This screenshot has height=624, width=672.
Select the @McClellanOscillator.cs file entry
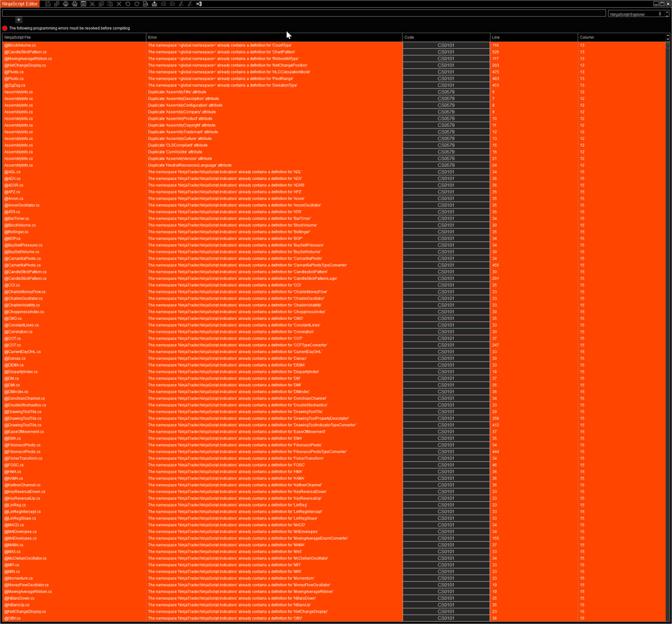click(x=25, y=558)
